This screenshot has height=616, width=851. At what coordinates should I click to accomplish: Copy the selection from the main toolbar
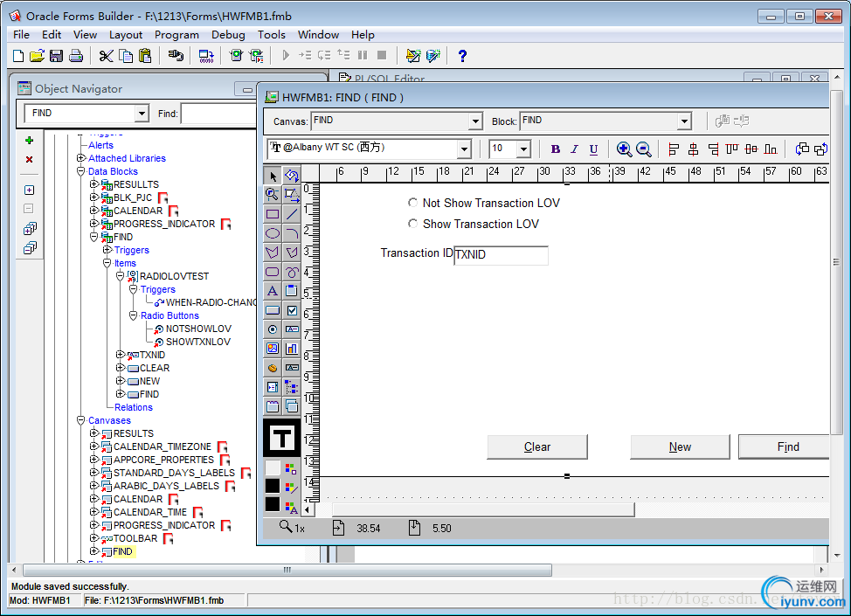click(x=126, y=56)
